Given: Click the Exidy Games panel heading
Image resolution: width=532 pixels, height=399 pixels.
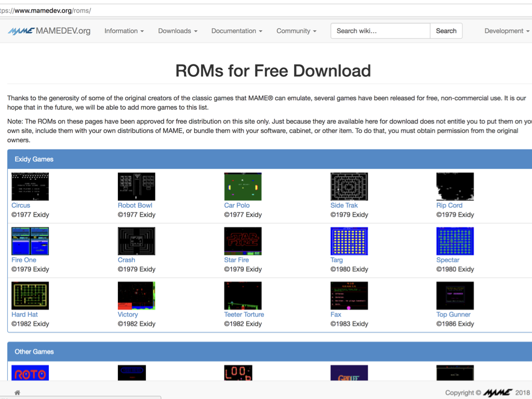Looking at the screenshot, I should 34,159.
